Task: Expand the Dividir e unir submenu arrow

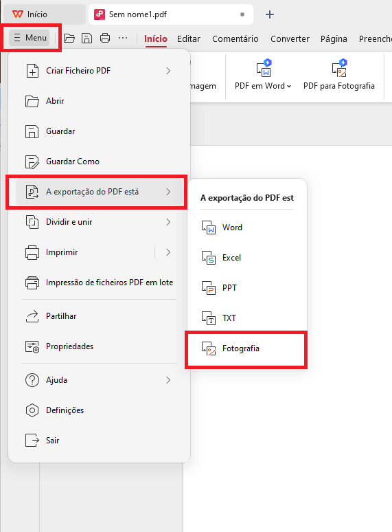Action: [168, 222]
